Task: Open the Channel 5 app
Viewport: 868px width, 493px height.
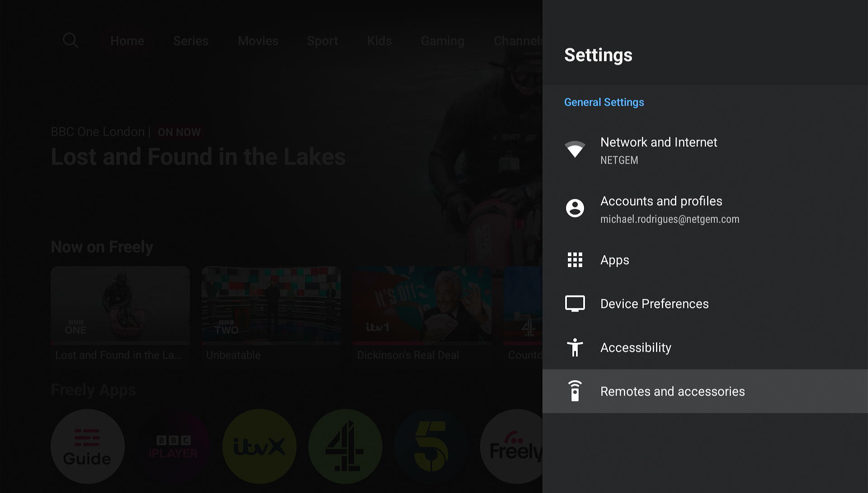Action: (431, 447)
